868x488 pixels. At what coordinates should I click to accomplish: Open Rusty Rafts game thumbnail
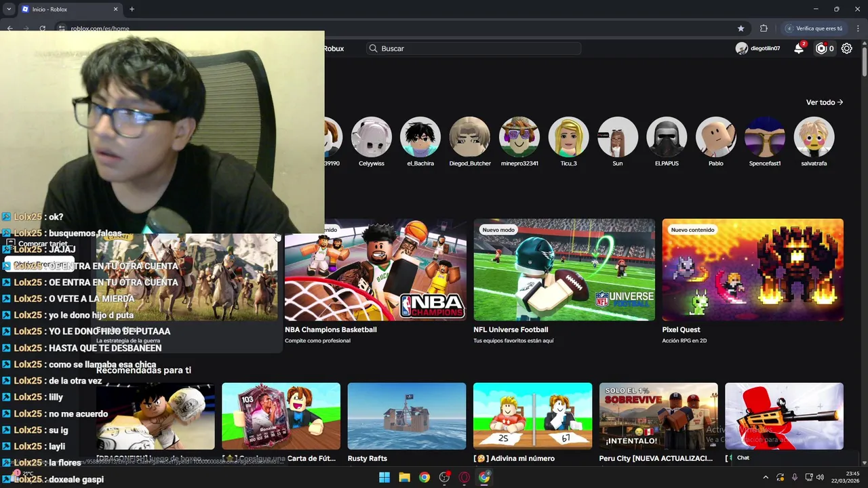click(407, 416)
